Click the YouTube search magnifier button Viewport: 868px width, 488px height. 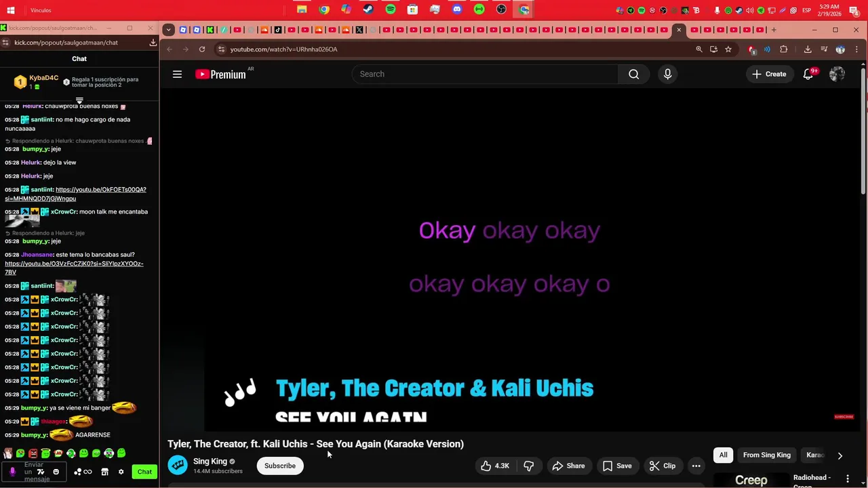[633, 74]
